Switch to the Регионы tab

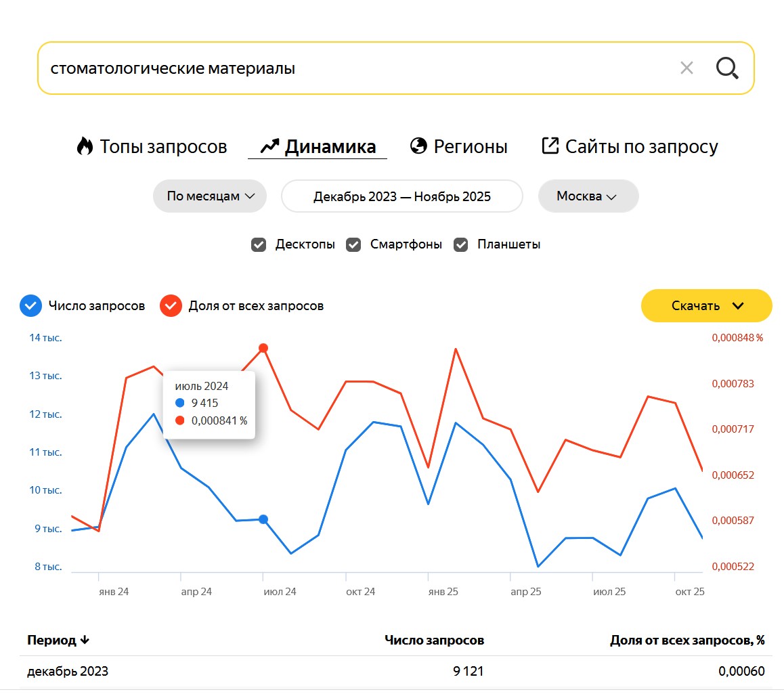(x=470, y=146)
